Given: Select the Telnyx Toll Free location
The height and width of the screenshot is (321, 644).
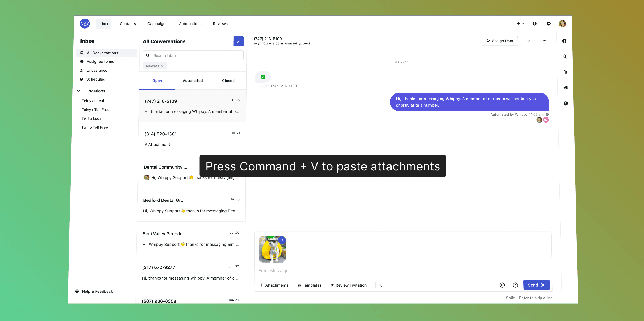Looking at the screenshot, I should point(96,110).
